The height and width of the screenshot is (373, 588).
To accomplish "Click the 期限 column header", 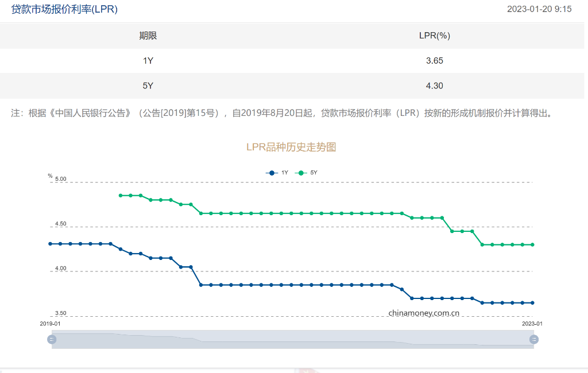I will (x=148, y=36).
